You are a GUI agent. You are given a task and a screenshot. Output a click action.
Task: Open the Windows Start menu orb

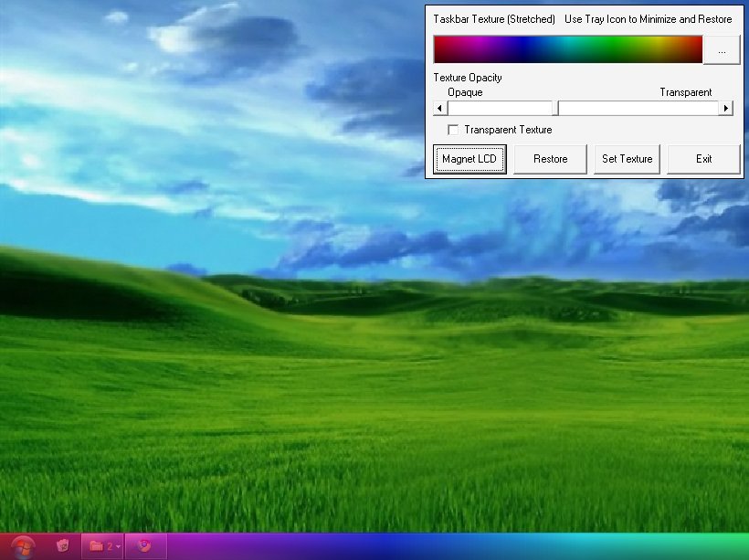tap(23, 546)
